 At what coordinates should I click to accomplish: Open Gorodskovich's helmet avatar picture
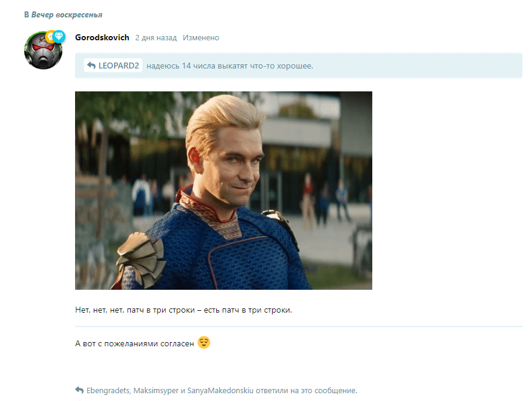tap(43, 51)
